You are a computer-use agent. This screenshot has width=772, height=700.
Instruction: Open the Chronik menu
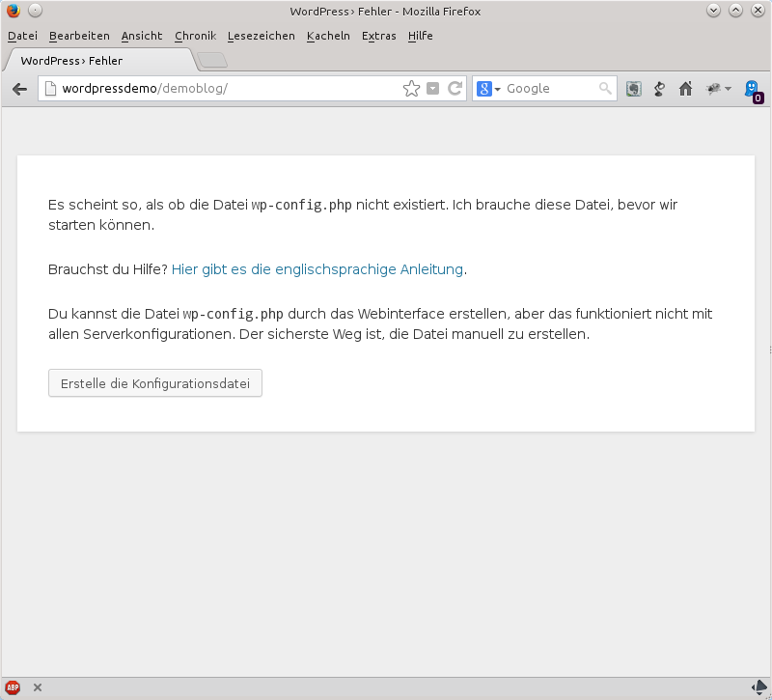pyautogui.click(x=196, y=36)
